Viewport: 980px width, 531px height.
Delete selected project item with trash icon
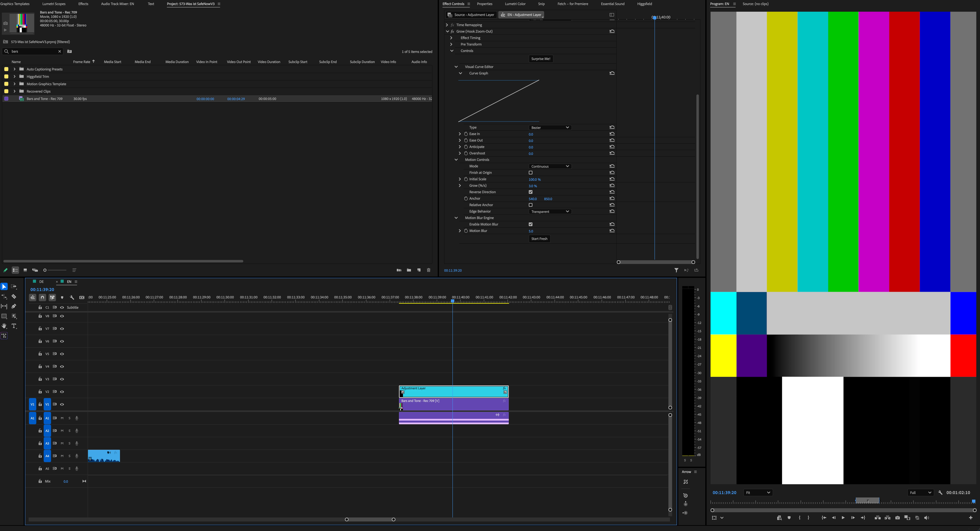click(429, 270)
